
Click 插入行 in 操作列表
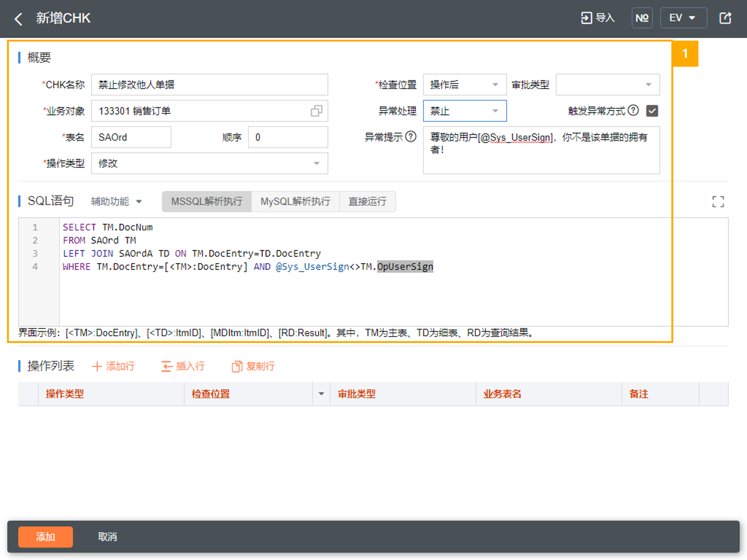pos(183,366)
